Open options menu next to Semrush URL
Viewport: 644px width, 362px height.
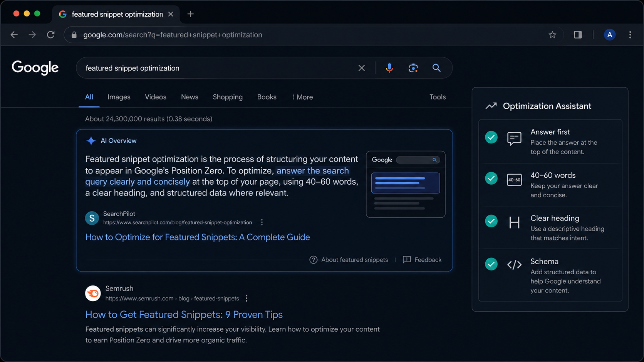pos(247,298)
